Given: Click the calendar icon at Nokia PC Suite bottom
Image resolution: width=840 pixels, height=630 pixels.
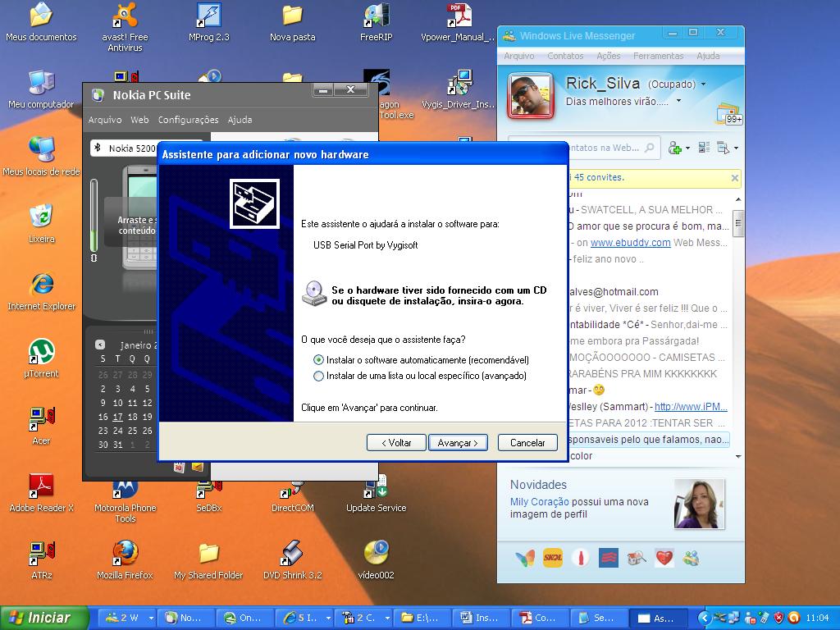Looking at the screenshot, I should tap(179, 467).
